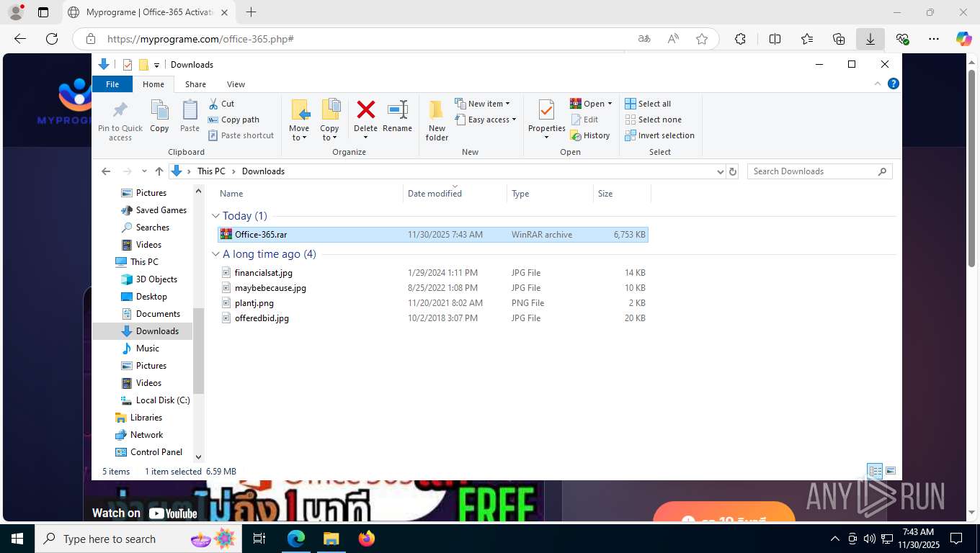Open Firefox from the taskbar
The height and width of the screenshot is (553, 980).
[x=367, y=539]
